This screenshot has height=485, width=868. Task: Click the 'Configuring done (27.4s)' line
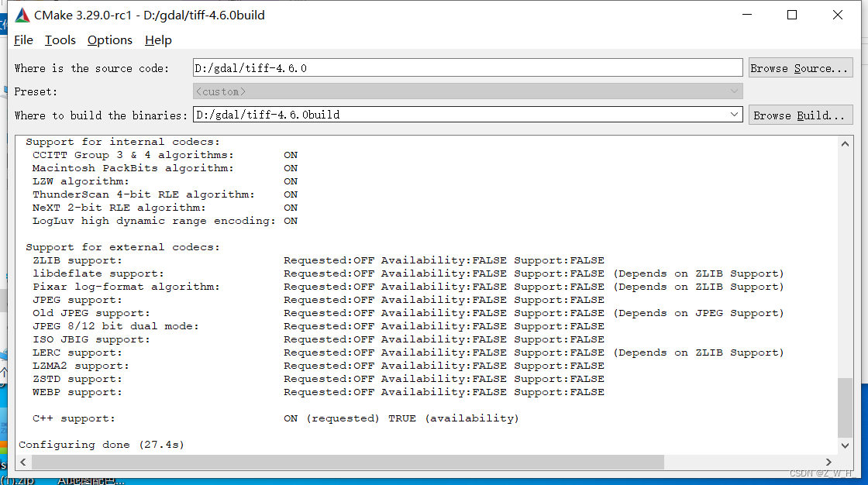[x=102, y=445]
